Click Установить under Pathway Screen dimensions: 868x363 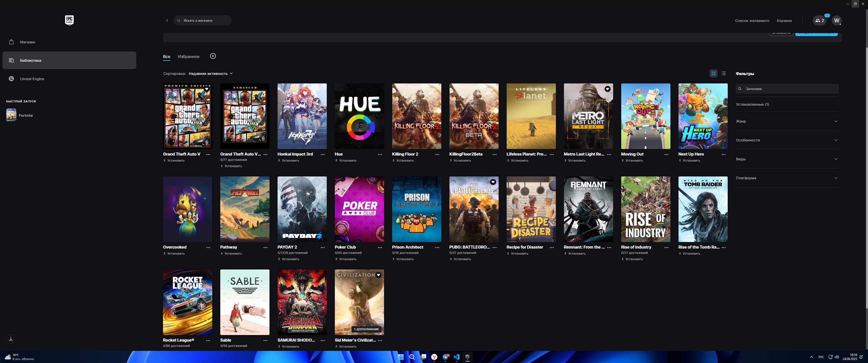click(x=231, y=254)
